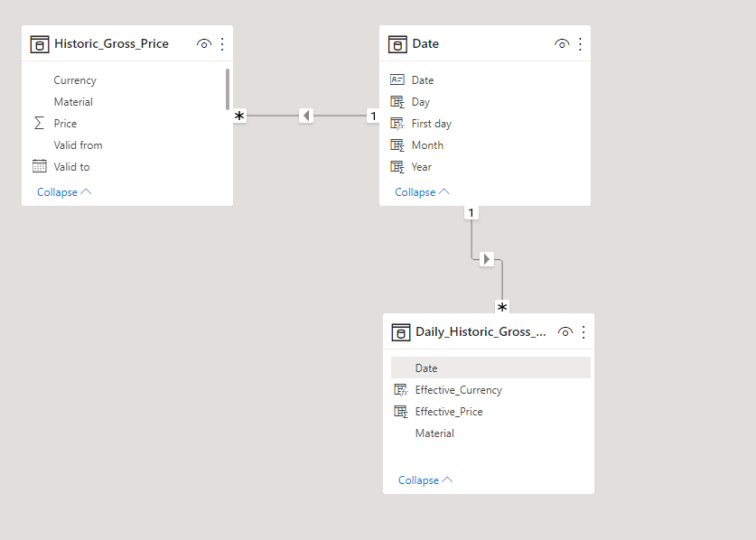Click the calendar icon beside Valid to

(39, 166)
